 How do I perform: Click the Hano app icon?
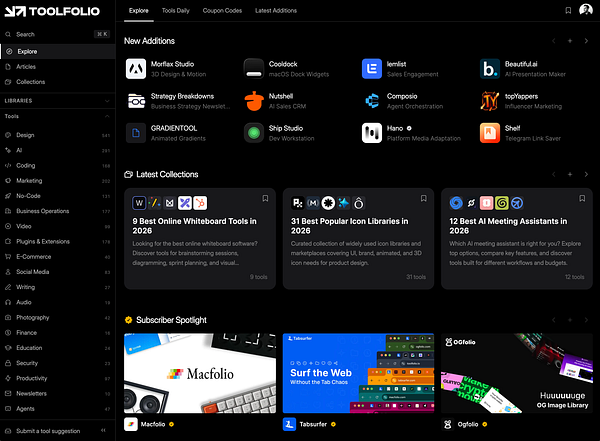click(372, 133)
